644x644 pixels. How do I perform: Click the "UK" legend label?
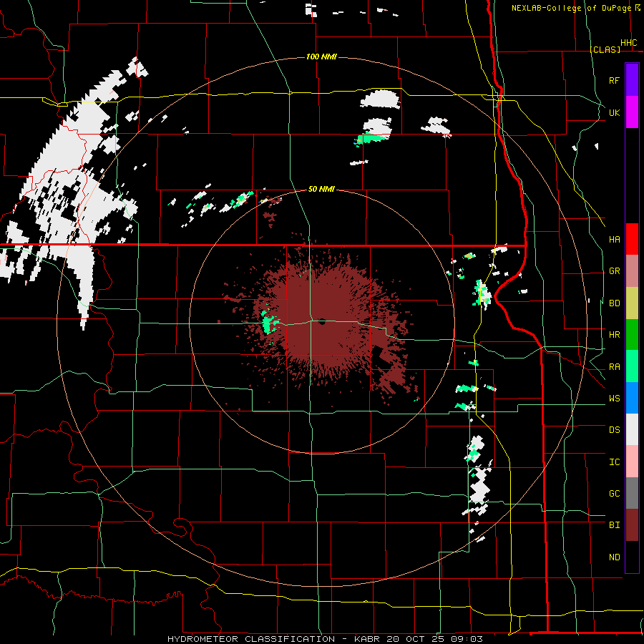coord(614,112)
